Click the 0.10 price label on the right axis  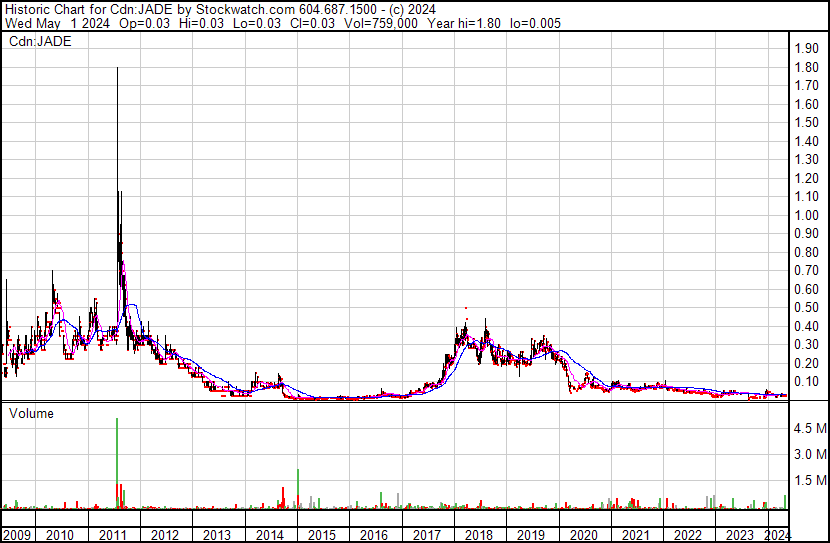point(807,381)
